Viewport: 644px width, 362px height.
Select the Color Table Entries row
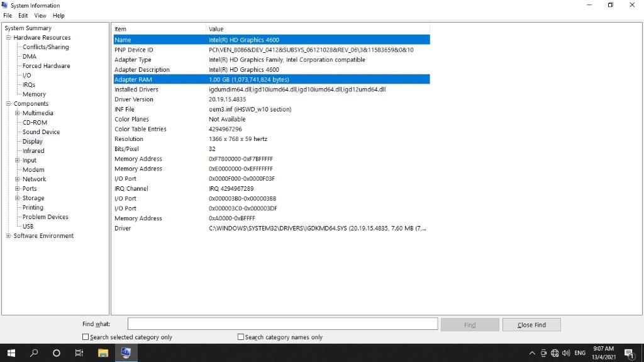click(x=272, y=129)
